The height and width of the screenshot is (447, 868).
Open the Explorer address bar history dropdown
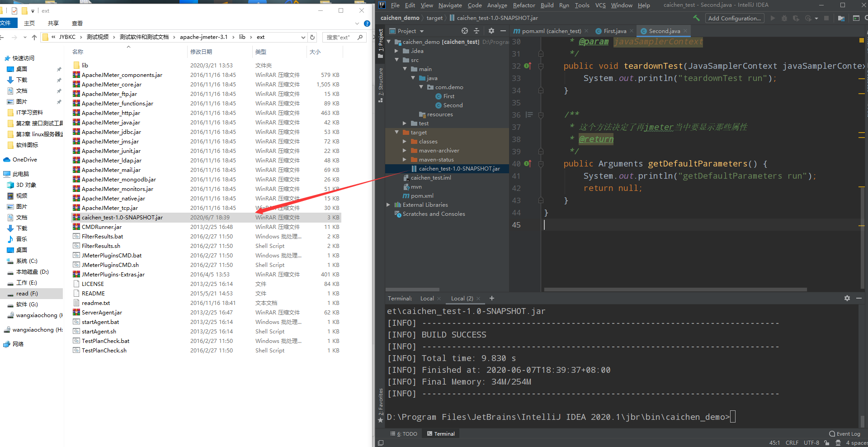tap(303, 37)
